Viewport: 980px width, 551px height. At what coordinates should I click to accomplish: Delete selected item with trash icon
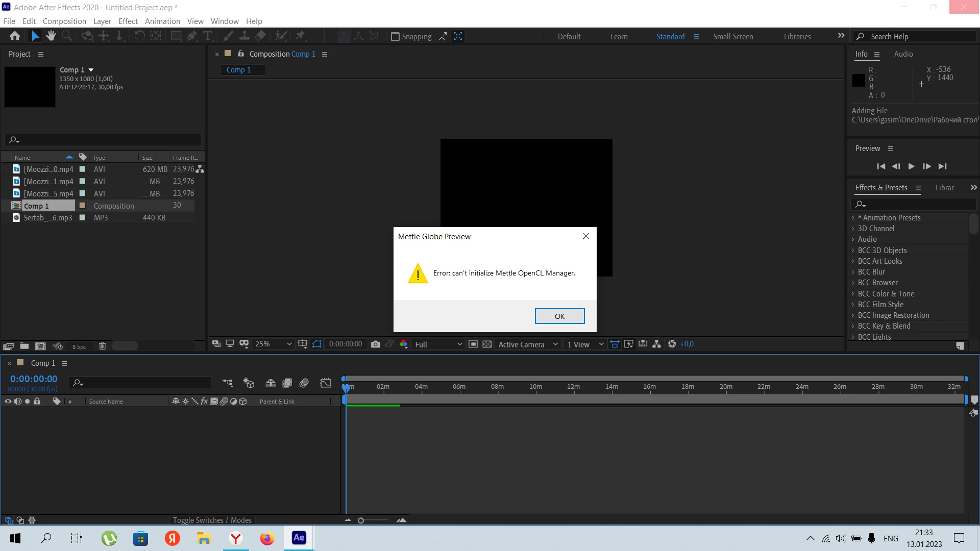point(103,346)
